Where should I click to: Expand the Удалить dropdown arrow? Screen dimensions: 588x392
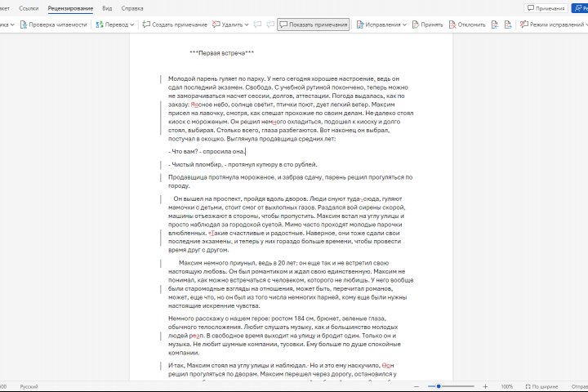point(247,24)
